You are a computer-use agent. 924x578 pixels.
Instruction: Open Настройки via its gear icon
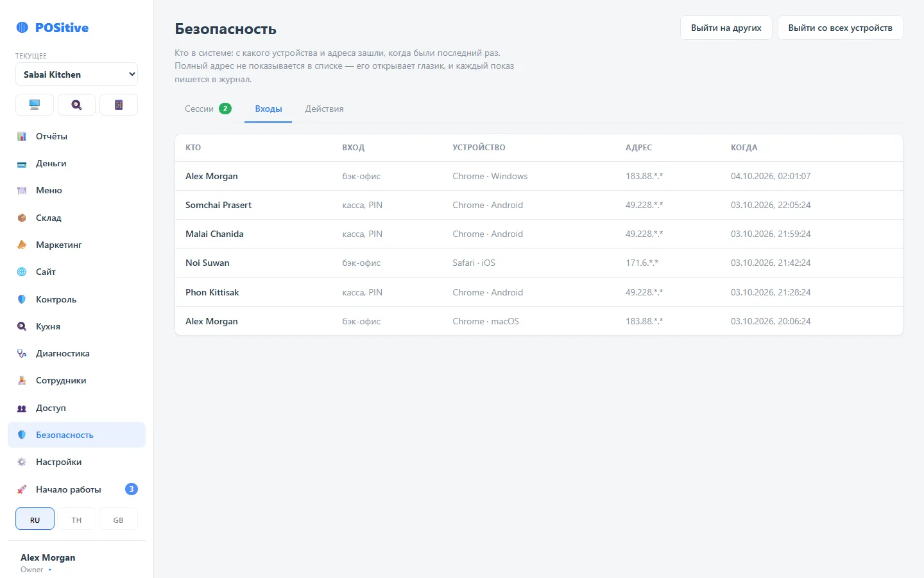click(22, 462)
